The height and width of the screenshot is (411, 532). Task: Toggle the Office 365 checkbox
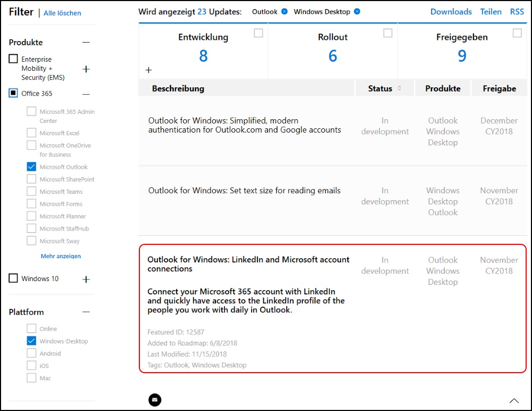pyautogui.click(x=13, y=93)
